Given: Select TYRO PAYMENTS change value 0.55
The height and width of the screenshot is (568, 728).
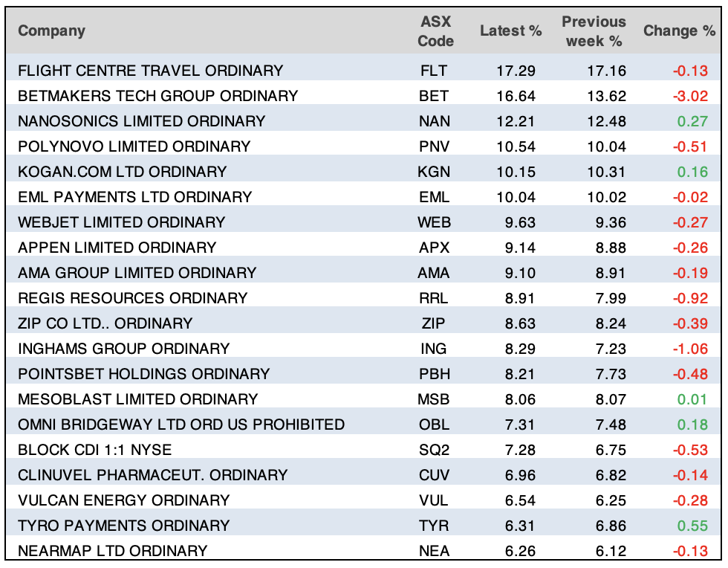Looking at the screenshot, I should click(x=694, y=526).
